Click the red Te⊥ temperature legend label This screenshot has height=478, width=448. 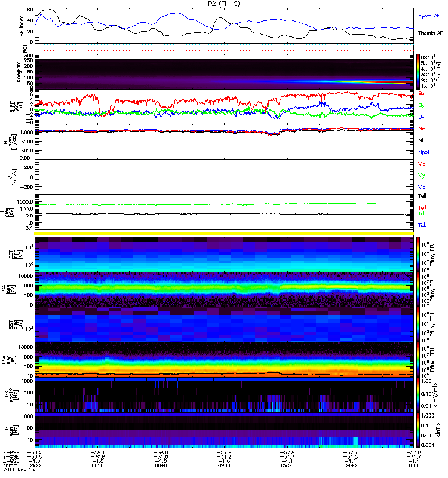[422, 207]
